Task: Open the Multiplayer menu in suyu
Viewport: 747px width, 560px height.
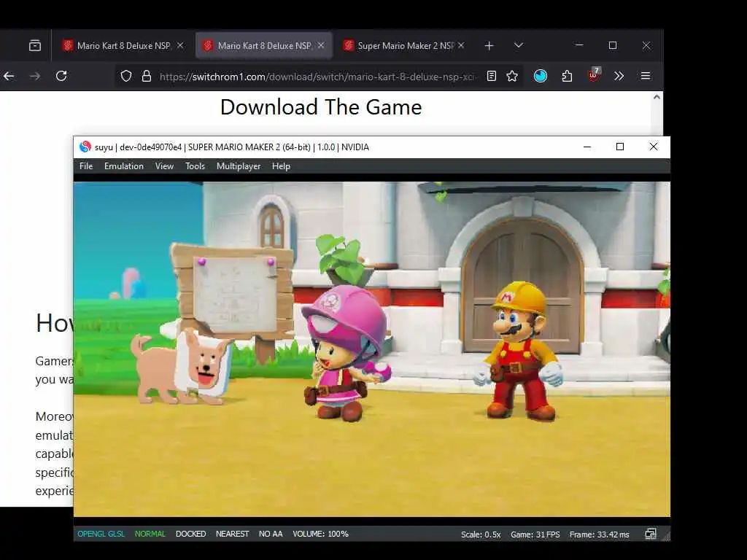Action: point(239,166)
